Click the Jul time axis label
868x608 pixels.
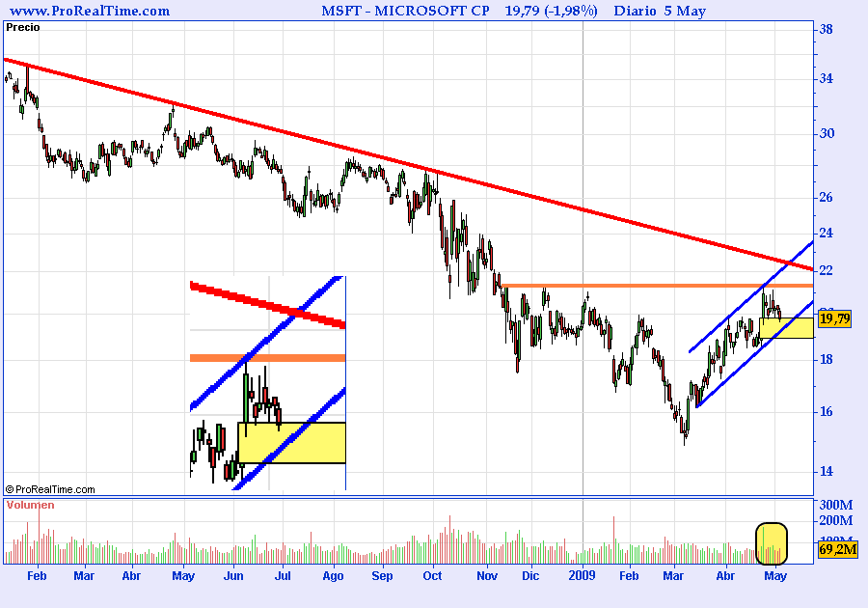283,576
